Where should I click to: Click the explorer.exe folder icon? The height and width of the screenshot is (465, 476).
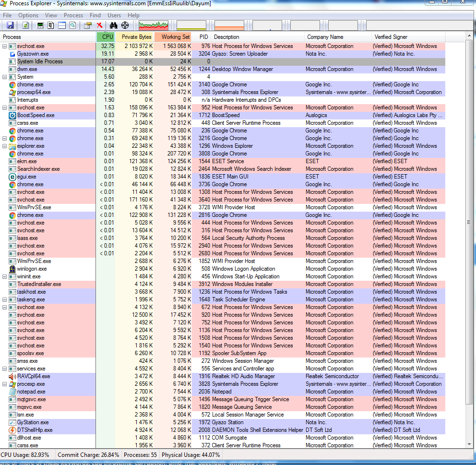point(12,146)
